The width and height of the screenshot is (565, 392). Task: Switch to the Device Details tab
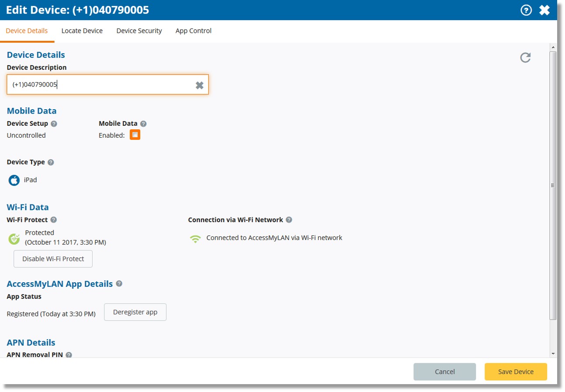point(27,31)
